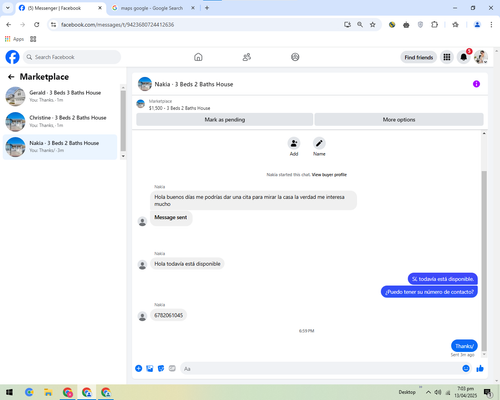Open File Explorer from the taskbar
The width and height of the screenshot is (500, 400).
point(48,392)
